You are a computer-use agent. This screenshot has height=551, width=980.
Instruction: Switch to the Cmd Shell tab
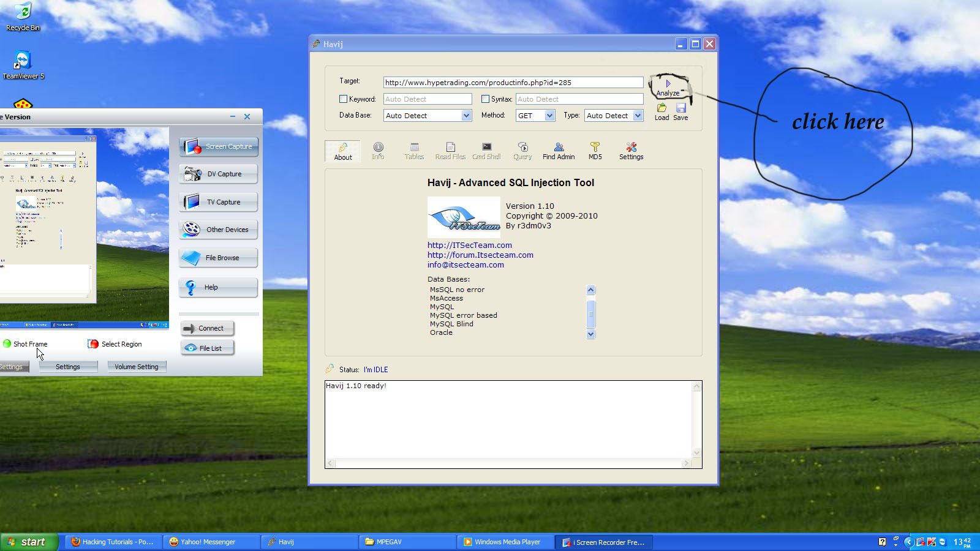486,151
